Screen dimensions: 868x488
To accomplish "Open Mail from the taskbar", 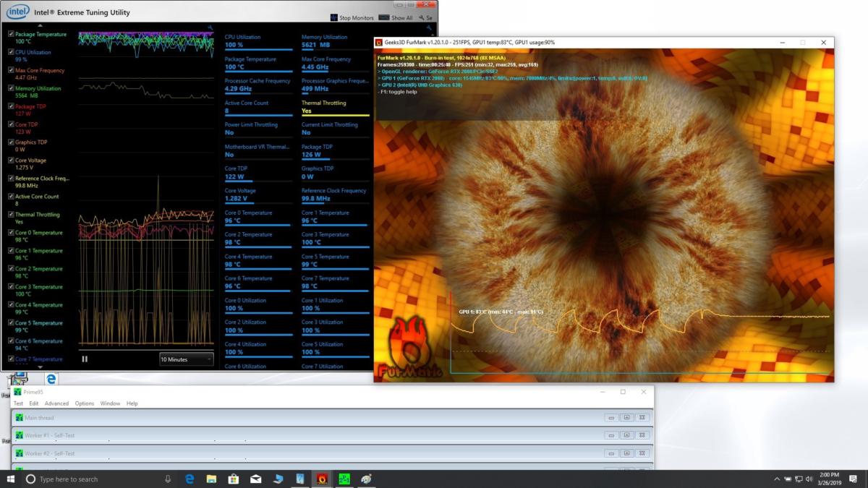I will click(256, 479).
